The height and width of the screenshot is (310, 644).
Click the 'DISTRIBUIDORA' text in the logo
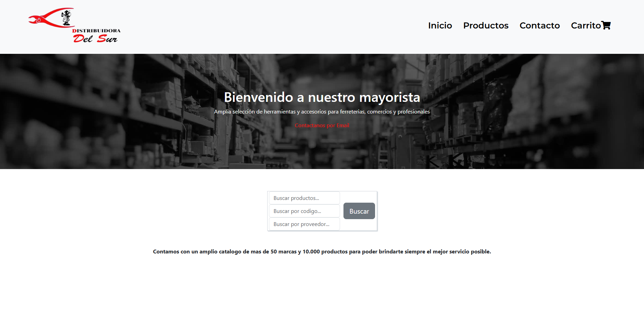(97, 31)
